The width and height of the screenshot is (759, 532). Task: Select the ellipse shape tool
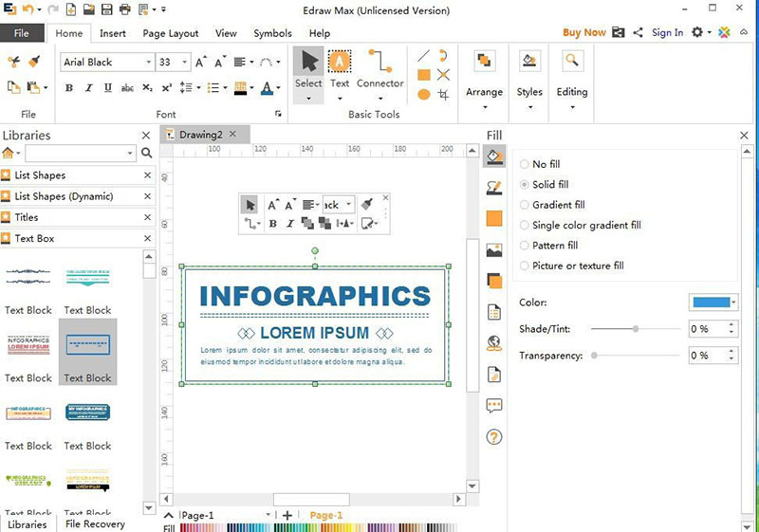423,94
